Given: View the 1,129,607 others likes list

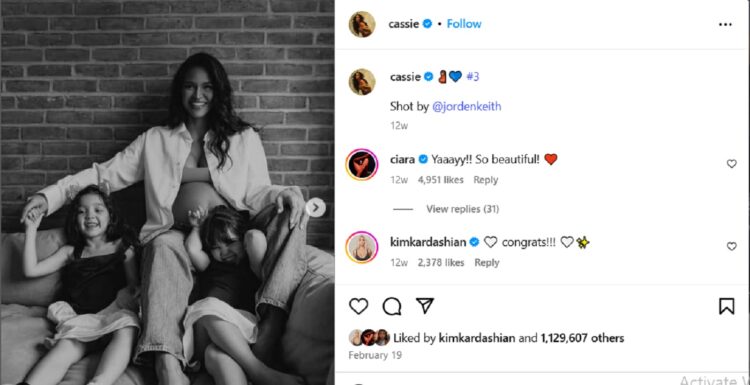Looking at the screenshot, I should click(x=582, y=338).
